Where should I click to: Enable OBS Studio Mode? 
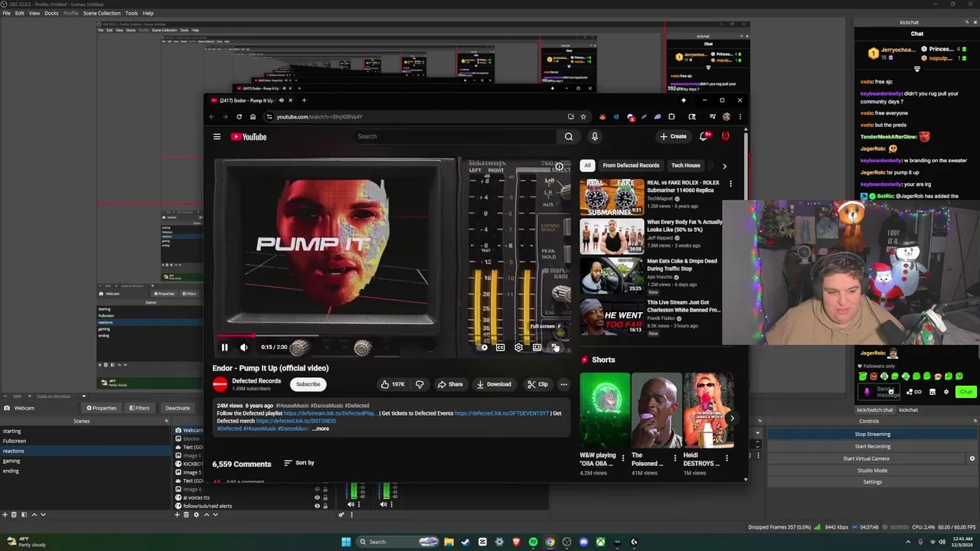873,470
